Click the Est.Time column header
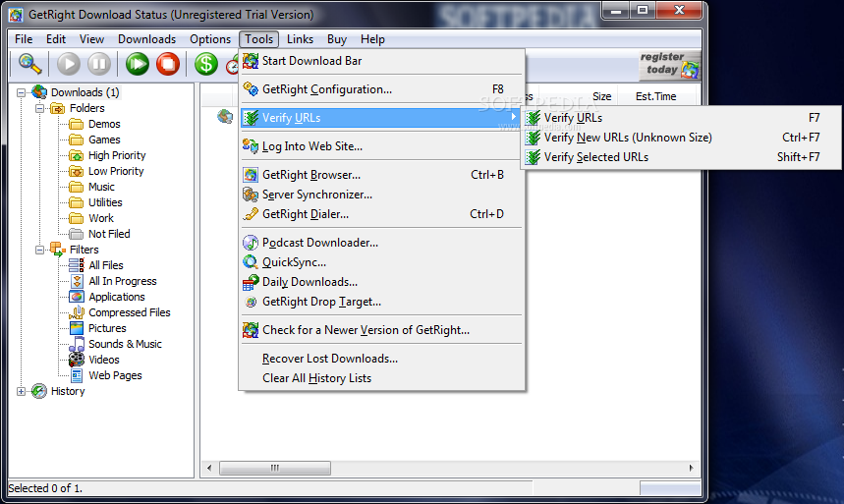Screen dimensions: 844x504 pos(655,96)
